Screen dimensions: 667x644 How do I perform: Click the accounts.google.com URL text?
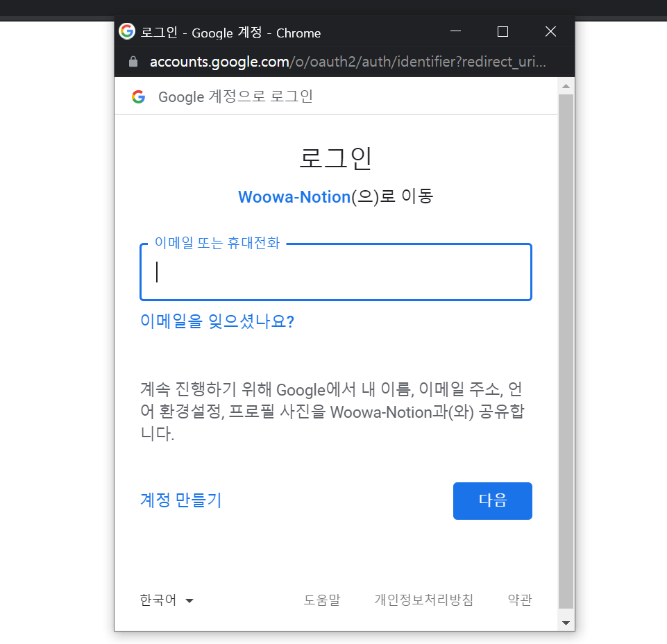(348, 62)
